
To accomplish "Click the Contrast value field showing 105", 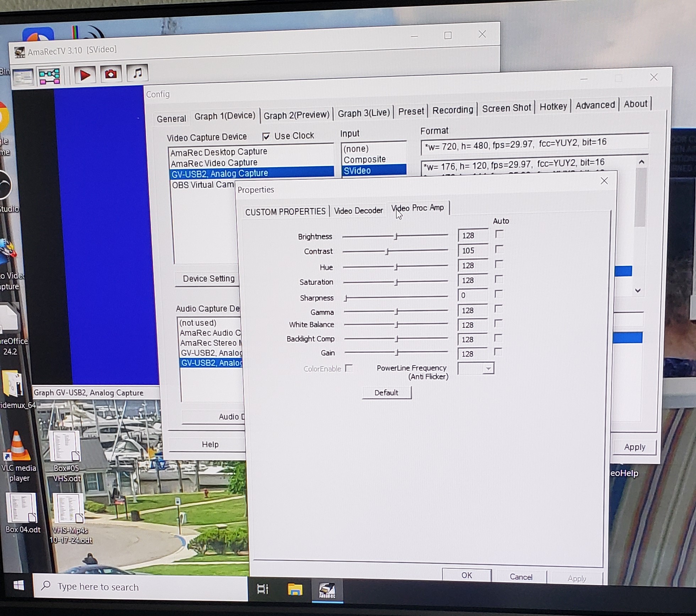I will point(473,250).
